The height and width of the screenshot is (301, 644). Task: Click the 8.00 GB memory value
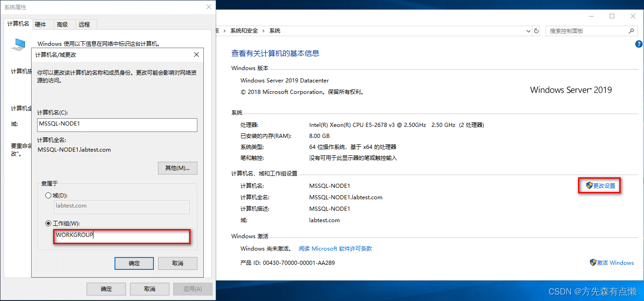point(319,136)
